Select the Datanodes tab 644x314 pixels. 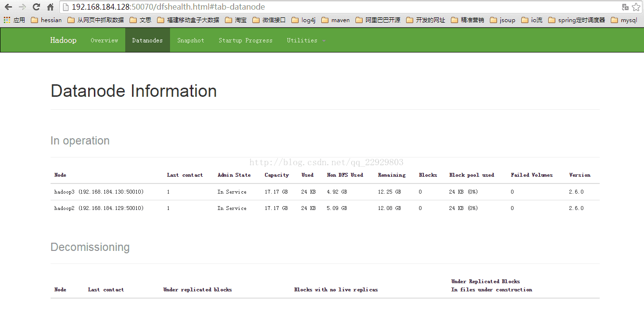pos(147,40)
